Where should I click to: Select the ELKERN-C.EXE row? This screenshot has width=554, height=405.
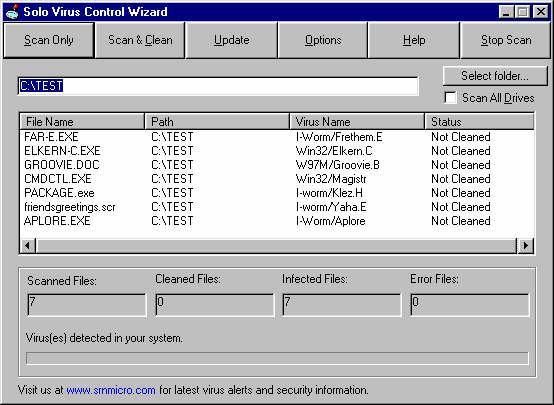coord(277,151)
